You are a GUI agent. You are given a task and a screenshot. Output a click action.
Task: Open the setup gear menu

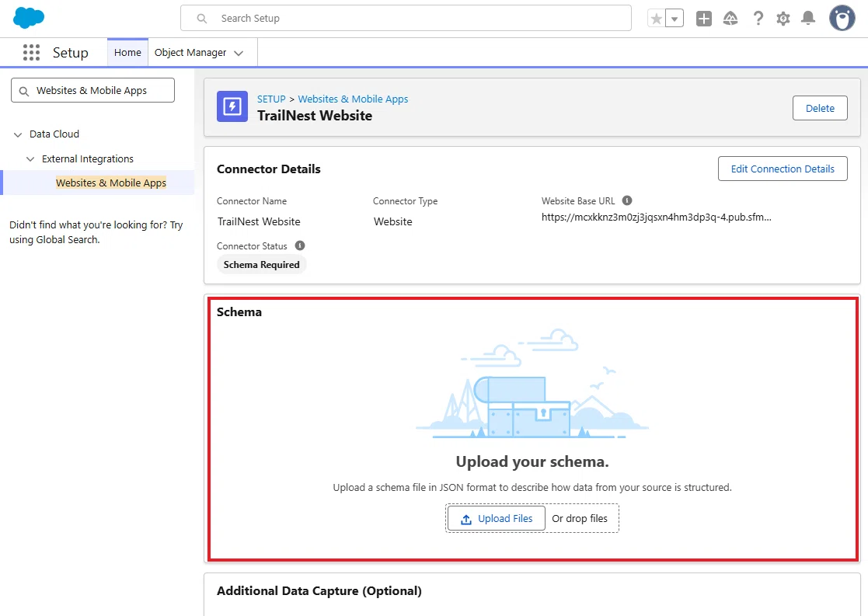(x=783, y=19)
